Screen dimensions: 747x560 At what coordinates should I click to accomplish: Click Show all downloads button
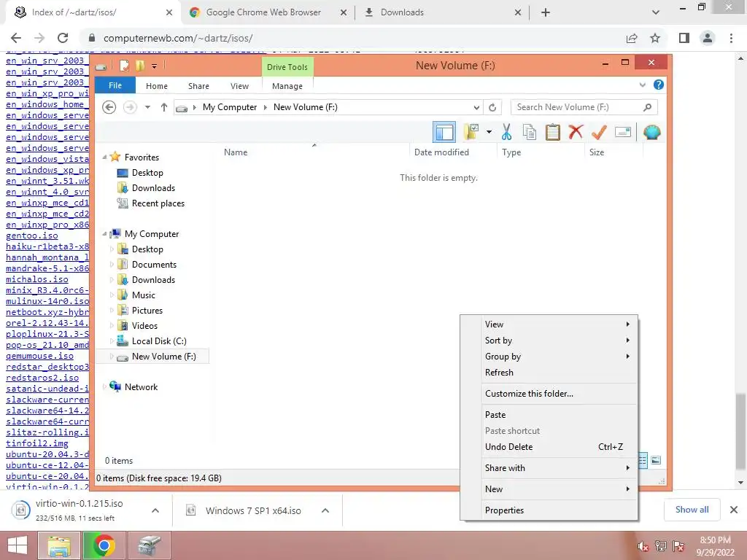692,510
